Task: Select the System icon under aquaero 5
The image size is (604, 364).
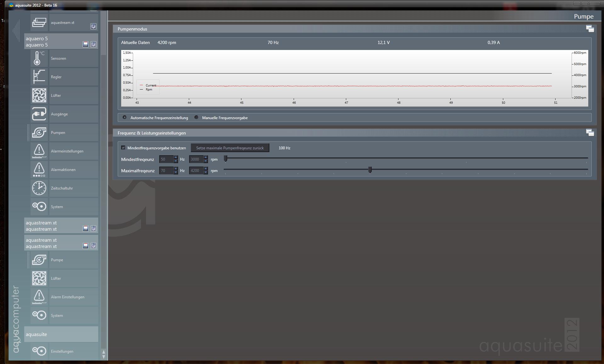Action: click(39, 207)
